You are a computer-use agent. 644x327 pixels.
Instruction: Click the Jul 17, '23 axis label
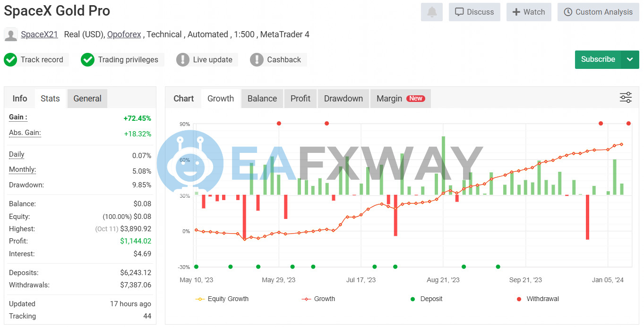pos(361,280)
